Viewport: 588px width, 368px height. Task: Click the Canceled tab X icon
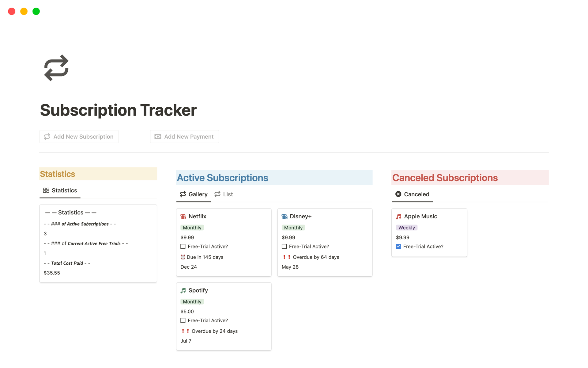(x=398, y=194)
